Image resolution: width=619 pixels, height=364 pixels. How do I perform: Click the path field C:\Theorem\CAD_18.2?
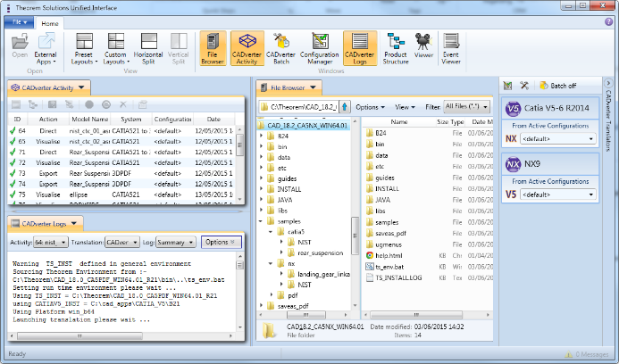point(299,107)
